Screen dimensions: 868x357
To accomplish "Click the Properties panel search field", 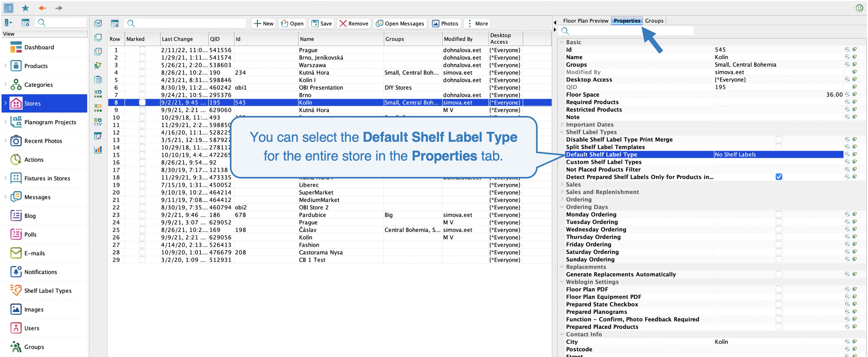I will 626,31.
